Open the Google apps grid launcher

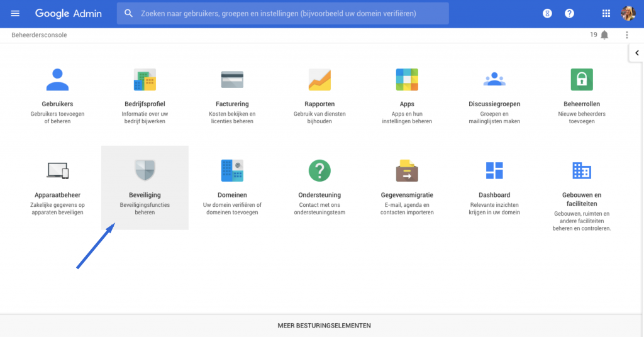point(606,14)
